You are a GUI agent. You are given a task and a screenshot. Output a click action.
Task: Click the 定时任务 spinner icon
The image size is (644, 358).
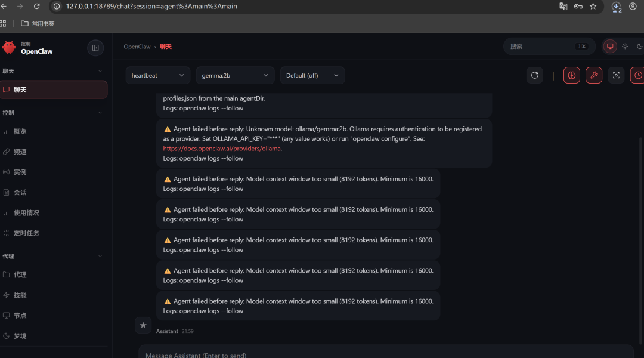click(6, 233)
